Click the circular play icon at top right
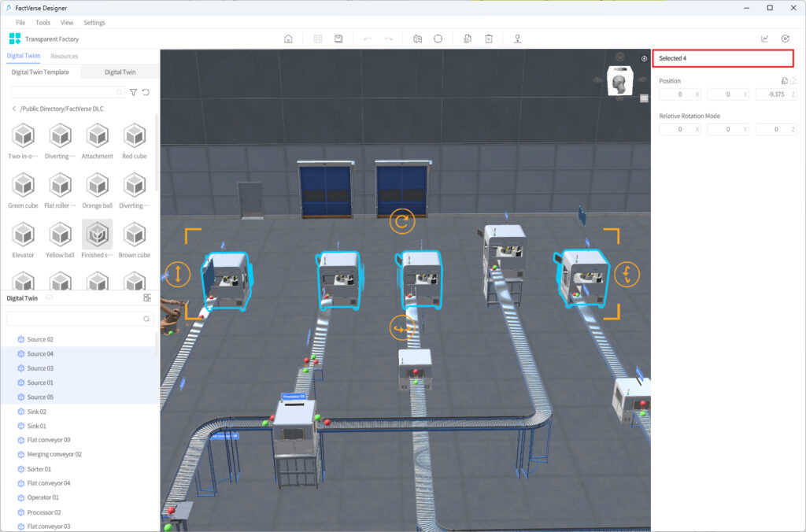The image size is (806, 532). tap(786, 39)
